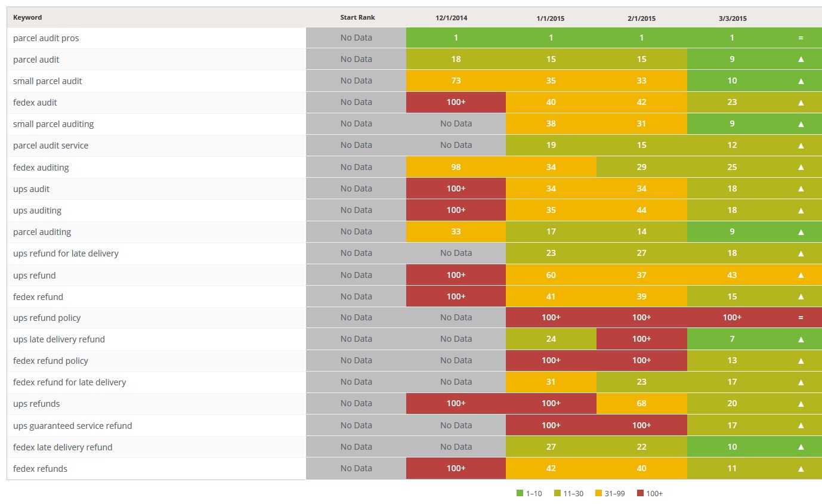Viewport: 822px width, 504px height.
Task: Click up arrow for ups guaranteed service refund
Action: click(x=801, y=425)
